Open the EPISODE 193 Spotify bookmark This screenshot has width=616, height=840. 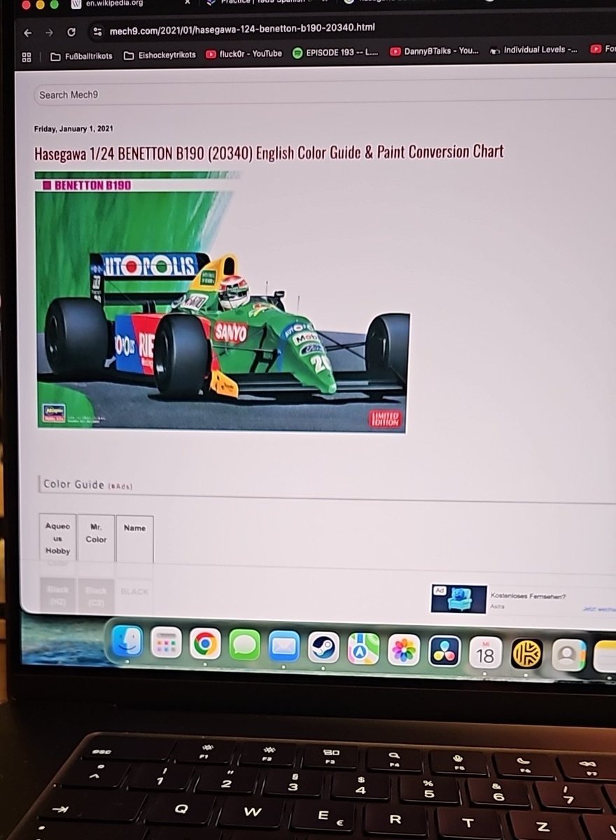tap(335, 52)
